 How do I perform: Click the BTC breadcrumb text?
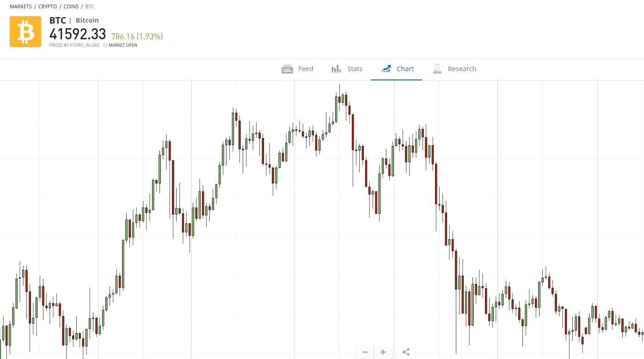pos(90,6)
